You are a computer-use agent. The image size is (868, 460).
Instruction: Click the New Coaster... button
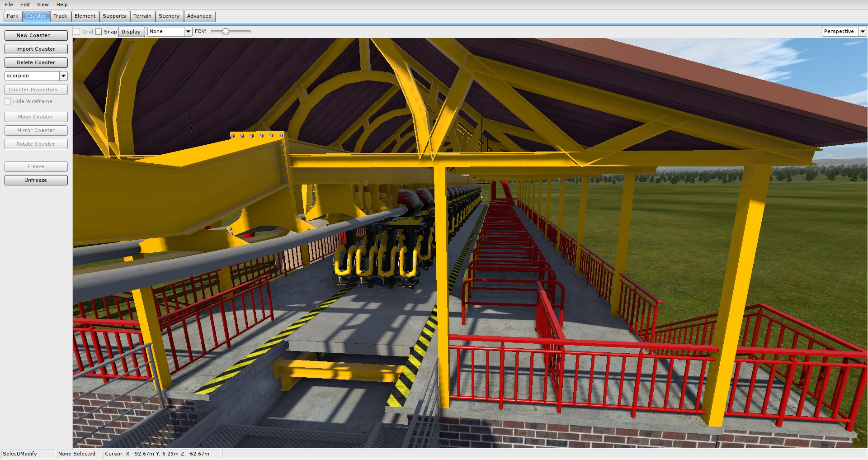coord(36,35)
